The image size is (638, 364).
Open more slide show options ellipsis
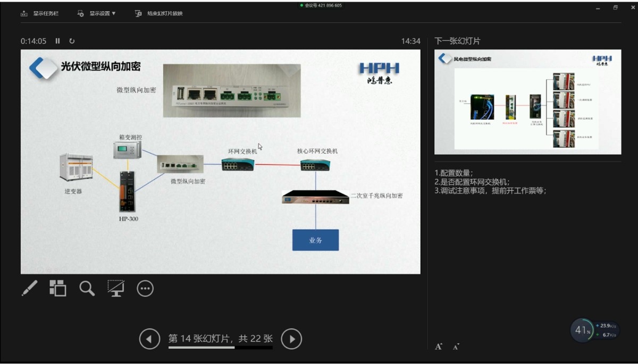pos(145,288)
